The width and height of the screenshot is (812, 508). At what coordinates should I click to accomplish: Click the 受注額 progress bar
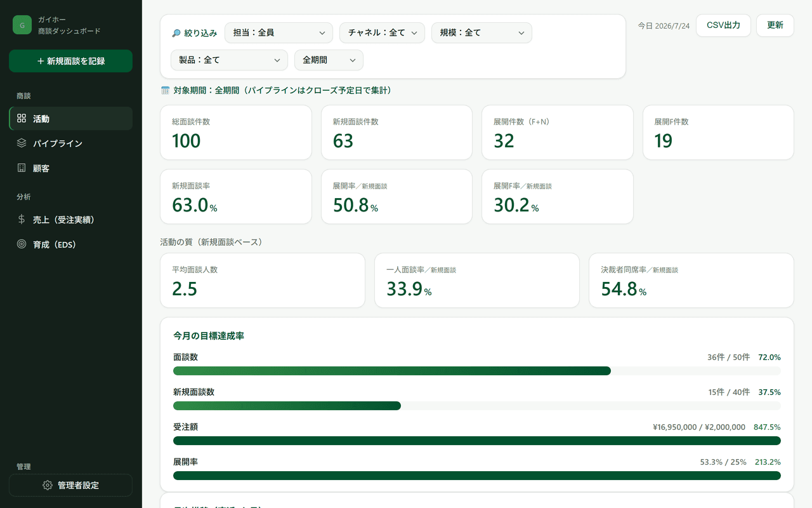(x=477, y=441)
